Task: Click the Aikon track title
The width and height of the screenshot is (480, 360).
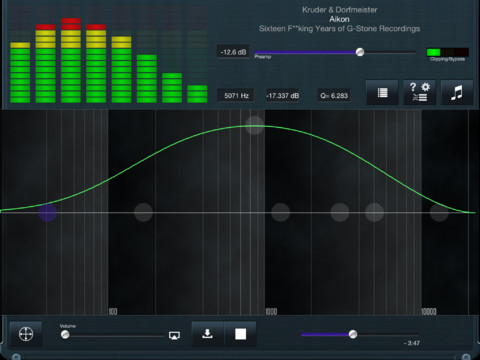Action: tap(339, 19)
